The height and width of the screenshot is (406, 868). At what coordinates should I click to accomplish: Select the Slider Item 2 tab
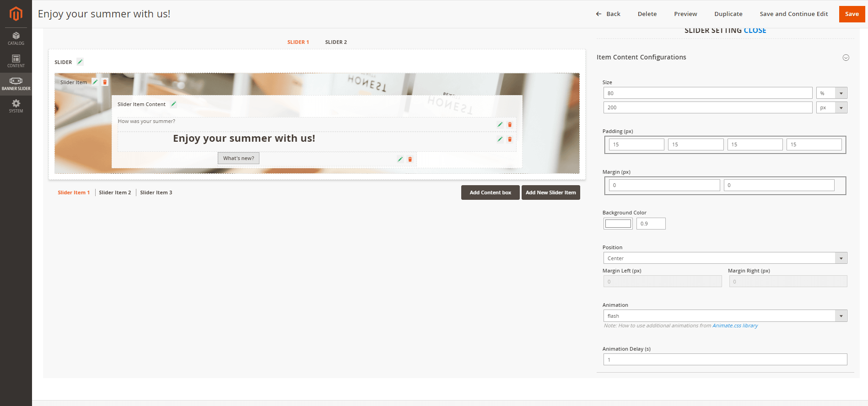[x=115, y=192]
